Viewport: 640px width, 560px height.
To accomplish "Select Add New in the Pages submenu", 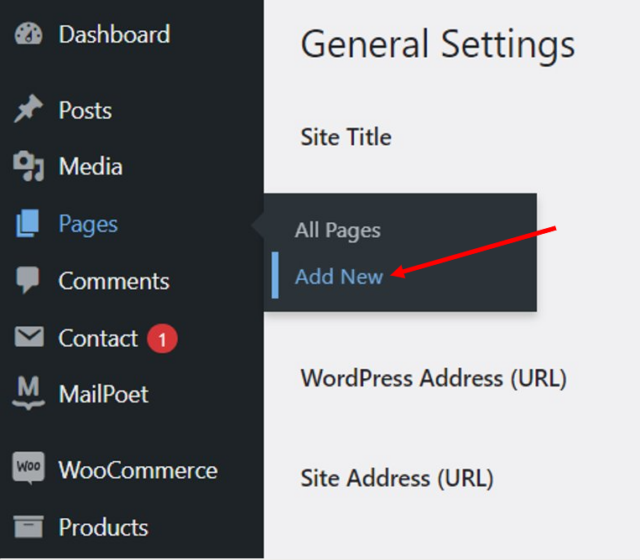I will tap(339, 277).
